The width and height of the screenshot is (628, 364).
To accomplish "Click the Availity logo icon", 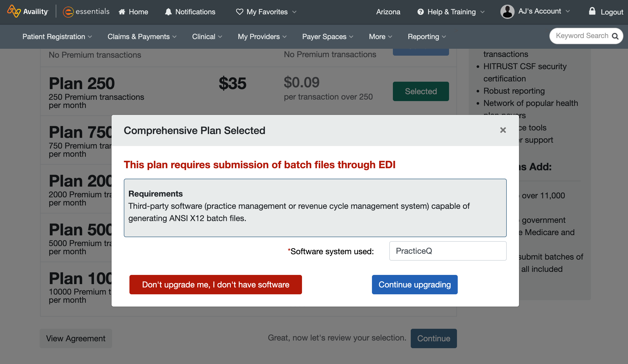I will (x=14, y=11).
